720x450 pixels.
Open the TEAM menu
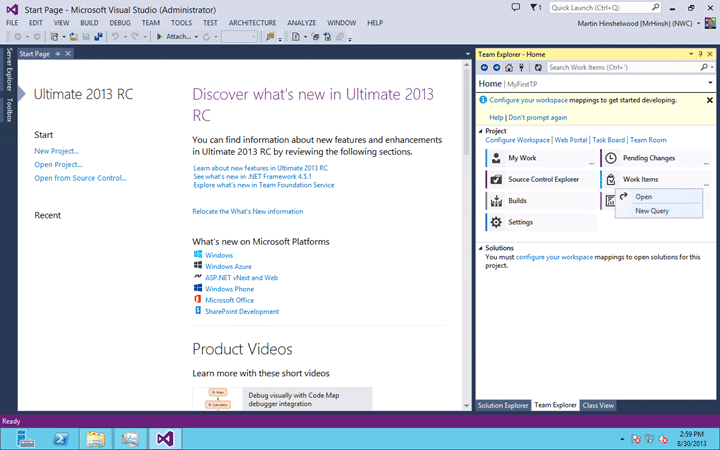(151, 23)
